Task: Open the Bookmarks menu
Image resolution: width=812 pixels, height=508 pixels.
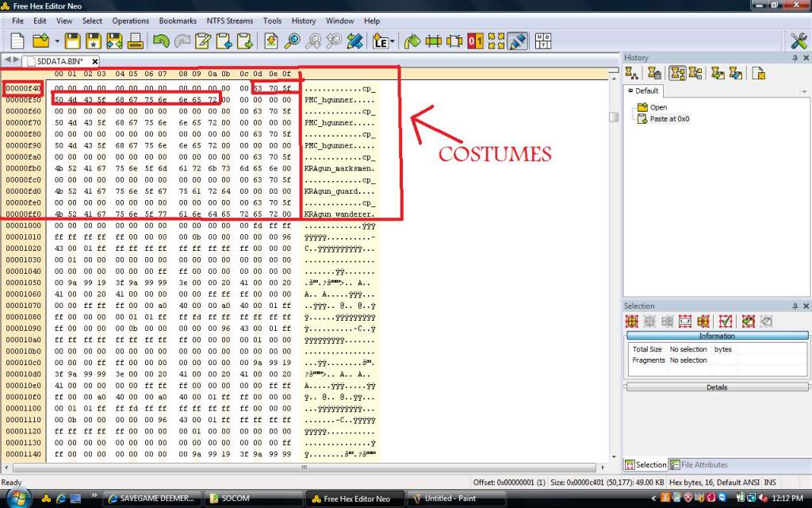Action: [178, 21]
